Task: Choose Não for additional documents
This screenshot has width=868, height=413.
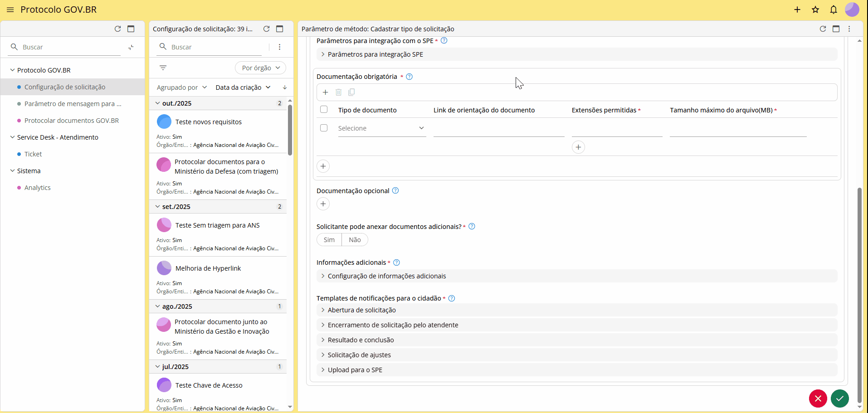Action: (x=355, y=240)
